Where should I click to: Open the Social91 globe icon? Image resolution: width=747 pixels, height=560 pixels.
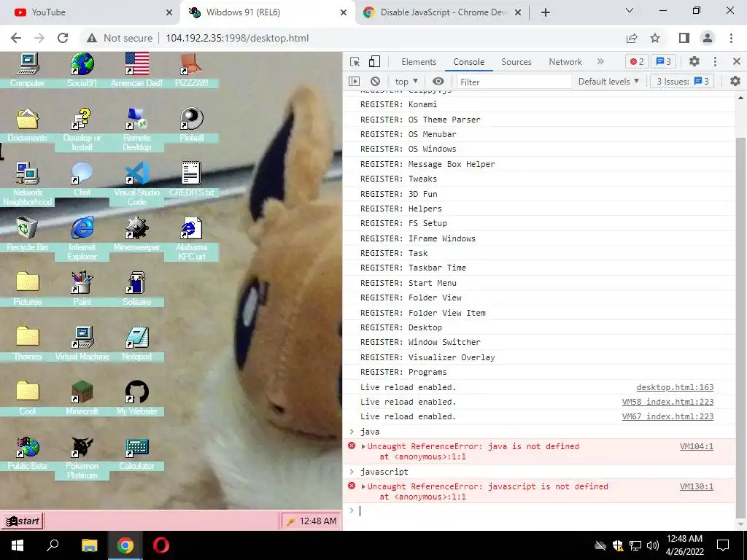pyautogui.click(x=82, y=64)
